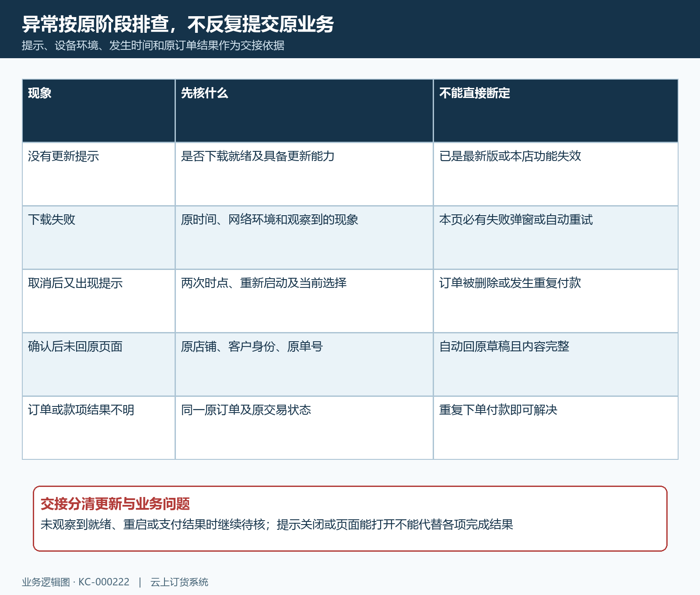700x595 pixels.
Task: Click footer text 业务逻辑图 · KC-000222
Action: (76, 582)
